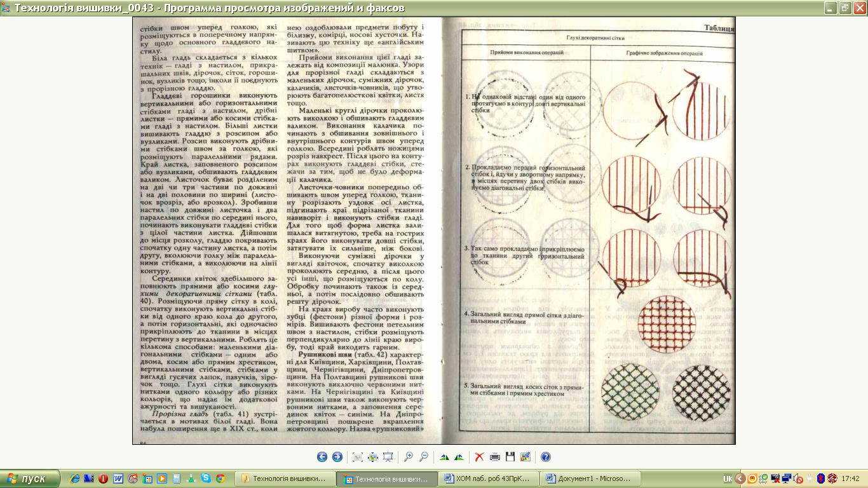The image size is (868, 488).
Task: Rotate the image counterclockwise
Action: pyautogui.click(x=459, y=457)
